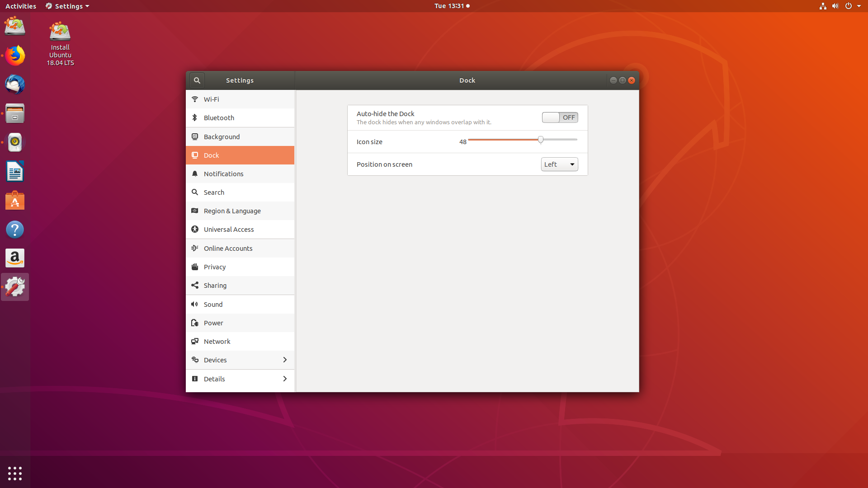Open the Help icon in dock
Screen dimensions: 868x488
pos(15,230)
